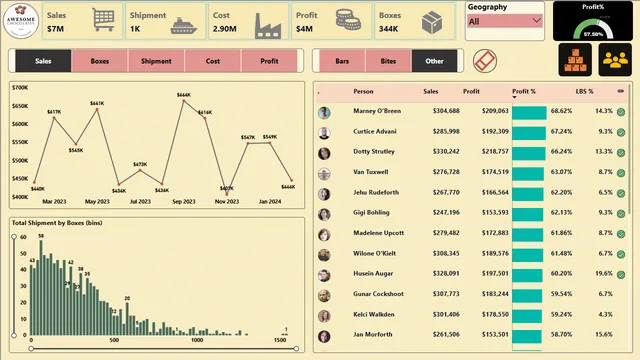Click left handle of horizontal histogram zoom slider

31,349
